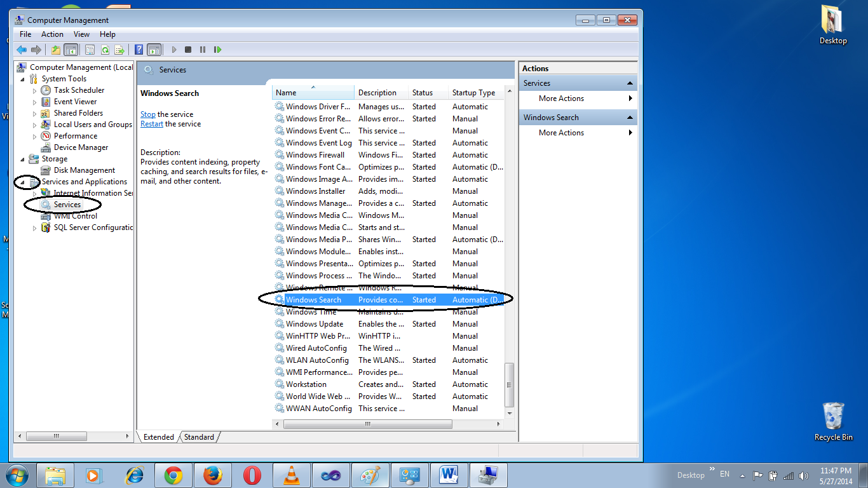
Task: Open Microsoft Word from the taskbar
Action: pos(449,475)
